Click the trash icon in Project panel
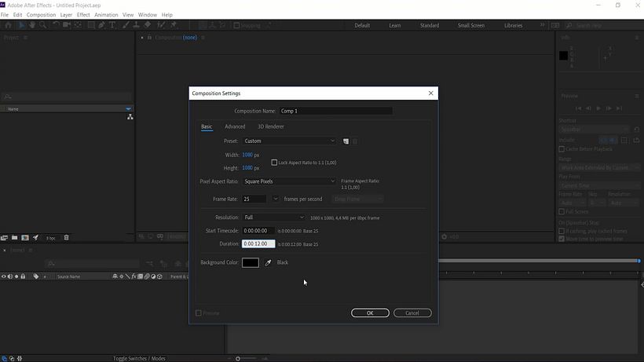 click(66, 237)
